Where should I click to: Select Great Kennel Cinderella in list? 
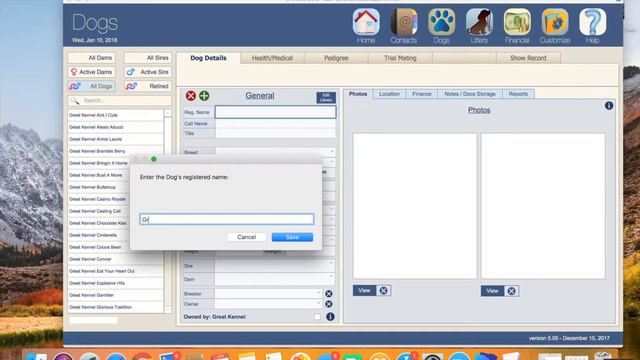click(98, 235)
